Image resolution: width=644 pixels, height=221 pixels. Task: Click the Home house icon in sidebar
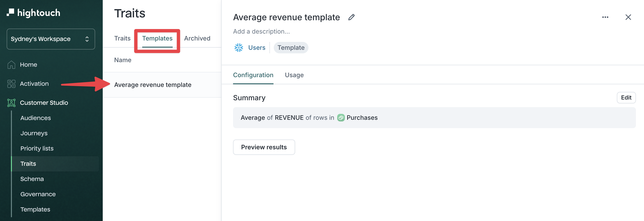click(11, 65)
